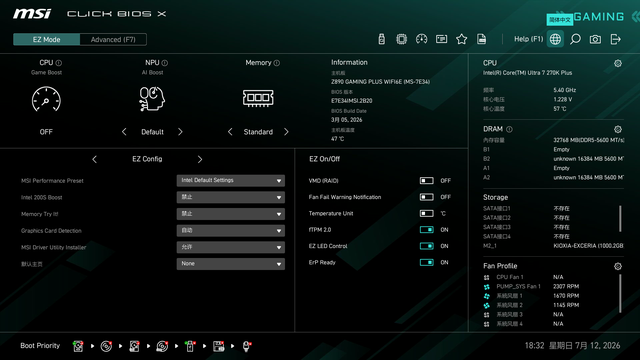Open Fan Profile settings gear
This screenshot has height=360, width=640.
tap(618, 266)
